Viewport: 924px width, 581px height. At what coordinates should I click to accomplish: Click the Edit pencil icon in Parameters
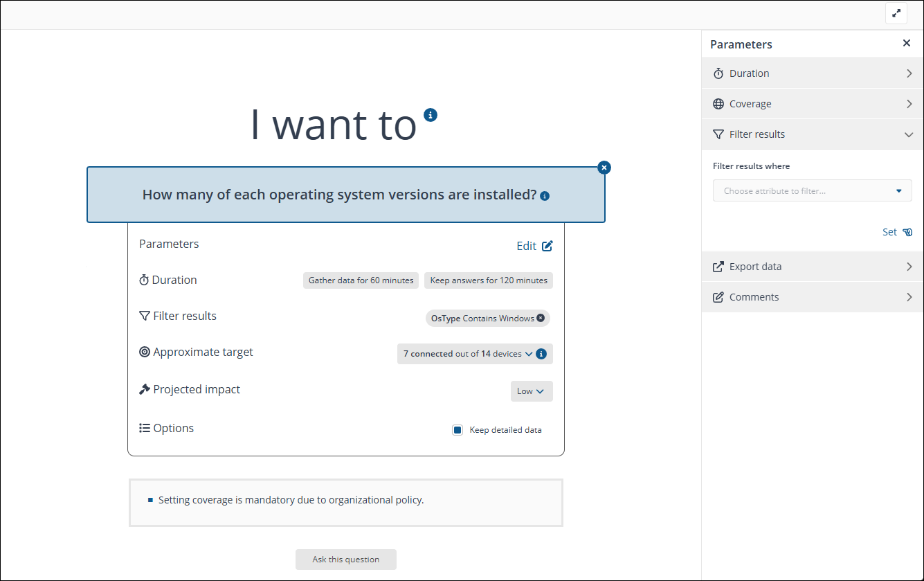pos(547,246)
